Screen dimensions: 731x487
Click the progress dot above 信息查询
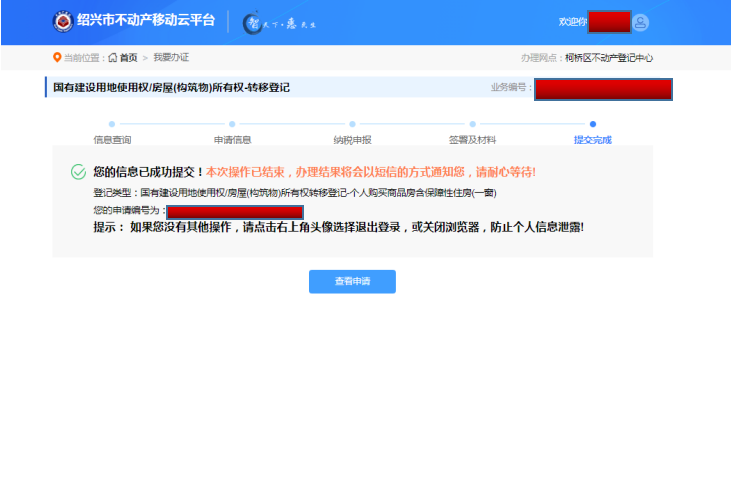tap(112, 124)
